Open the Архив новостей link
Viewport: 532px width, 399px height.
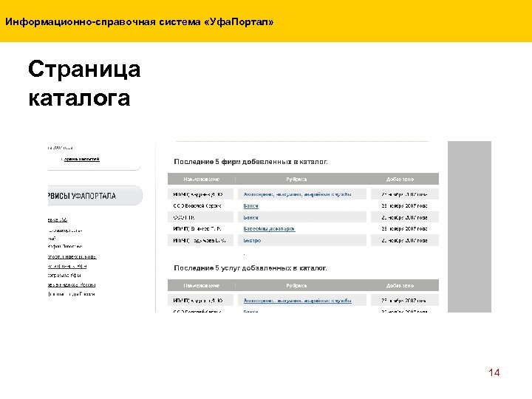pyautogui.click(x=82, y=159)
